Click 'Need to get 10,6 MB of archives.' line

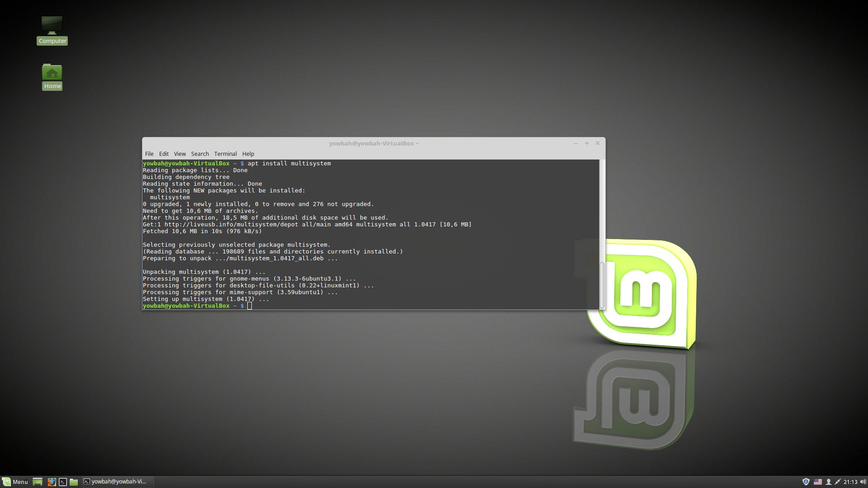(200, 211)
